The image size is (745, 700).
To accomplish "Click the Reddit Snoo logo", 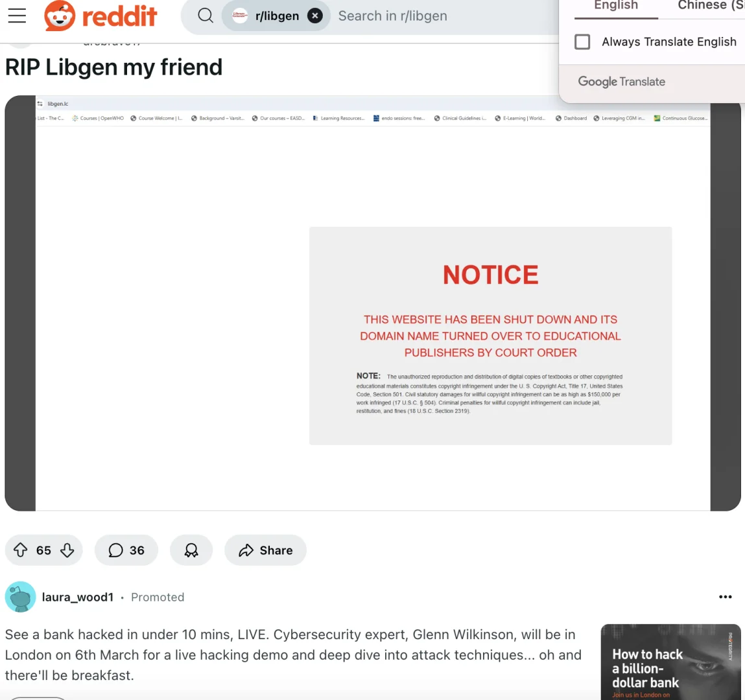I will pos(60,16).
